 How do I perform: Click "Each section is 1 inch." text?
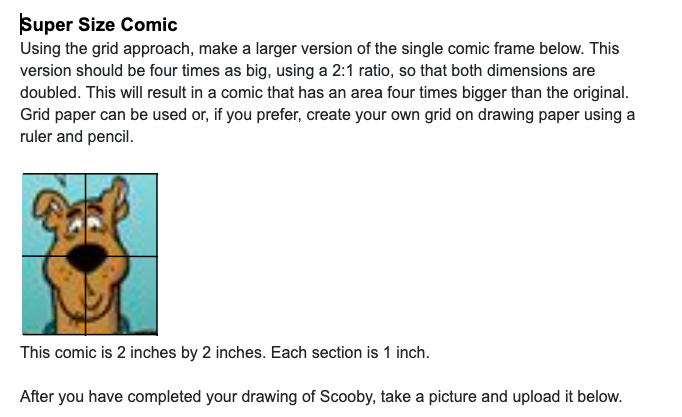click(350, 353)
